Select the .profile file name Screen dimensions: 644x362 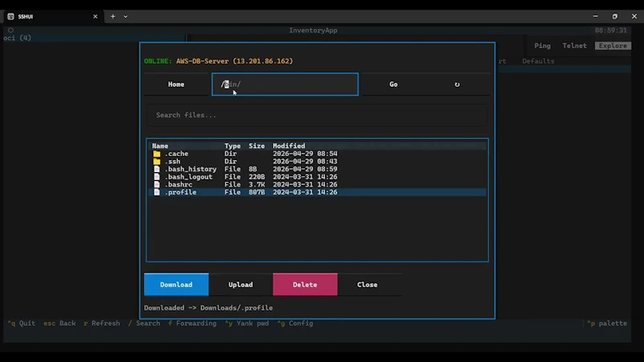click(180, 192)
